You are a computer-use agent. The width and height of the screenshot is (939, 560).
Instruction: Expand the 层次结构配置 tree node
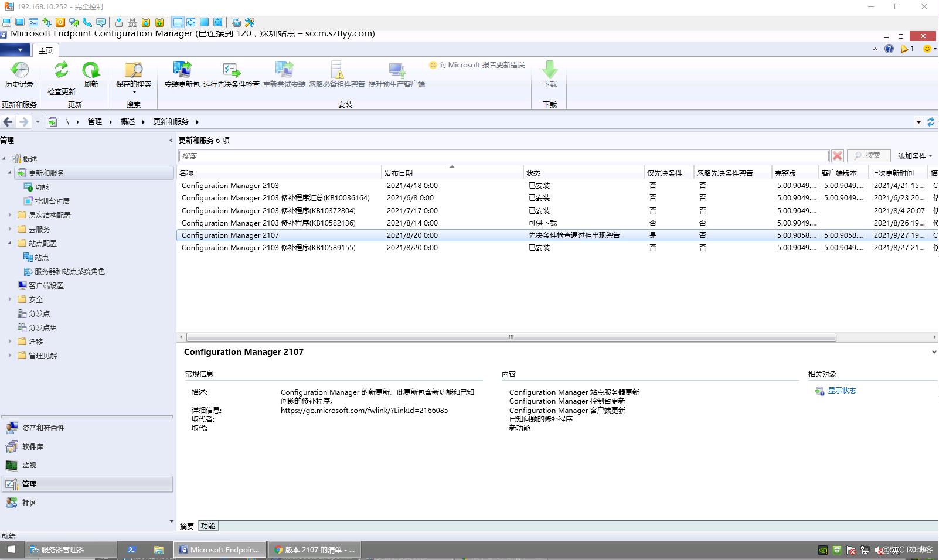pos(9,215)
